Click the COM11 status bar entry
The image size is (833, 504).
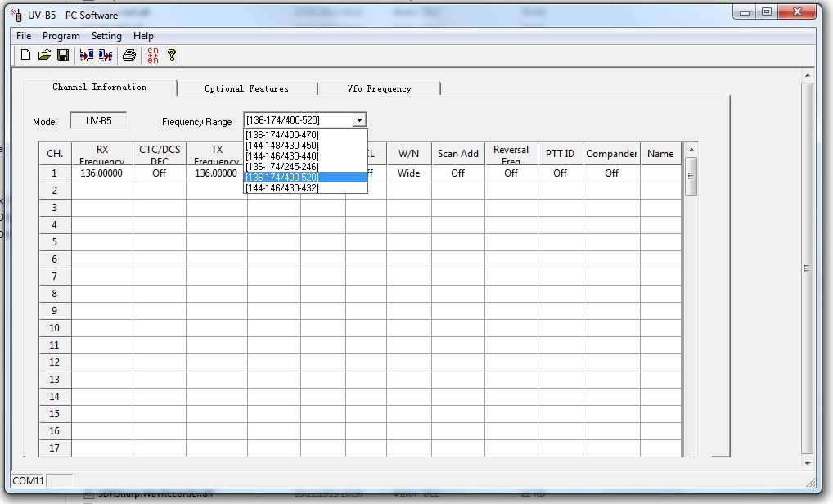click(28, 480)
